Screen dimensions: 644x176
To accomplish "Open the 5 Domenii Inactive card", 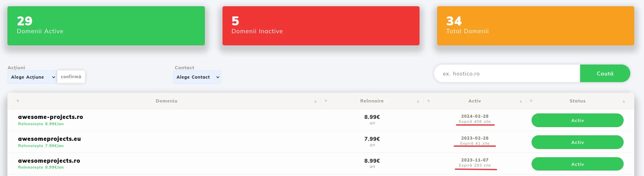I will 321,26.
